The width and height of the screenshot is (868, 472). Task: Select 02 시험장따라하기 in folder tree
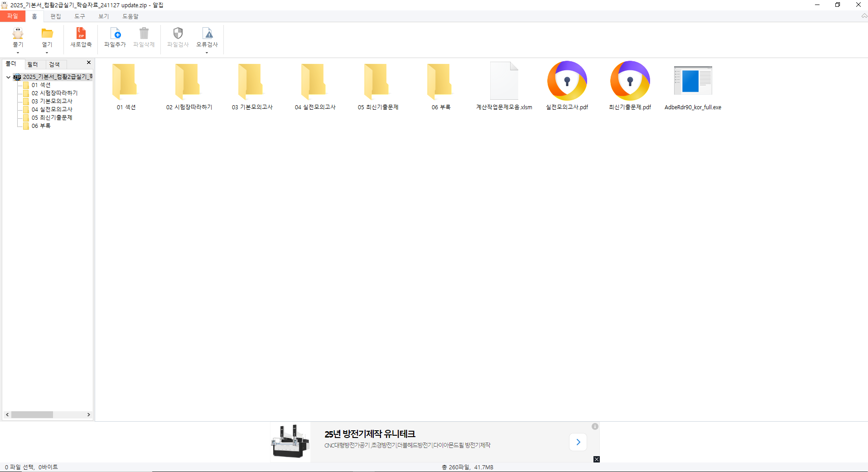pyautogui.click(x=54, y=93)
